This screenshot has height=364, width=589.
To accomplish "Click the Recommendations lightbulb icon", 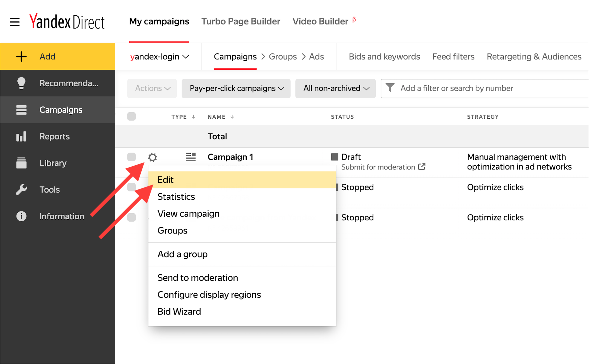I will (x=21, y=83).
